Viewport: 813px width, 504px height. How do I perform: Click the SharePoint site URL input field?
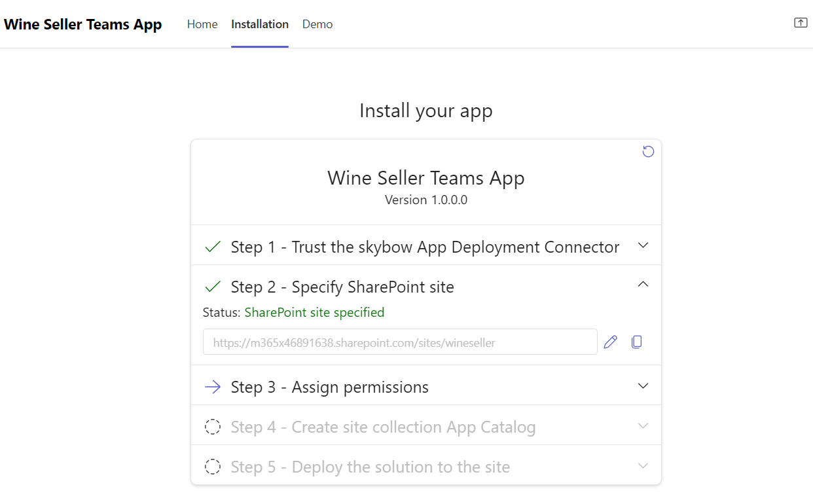(x=400, y=342)
